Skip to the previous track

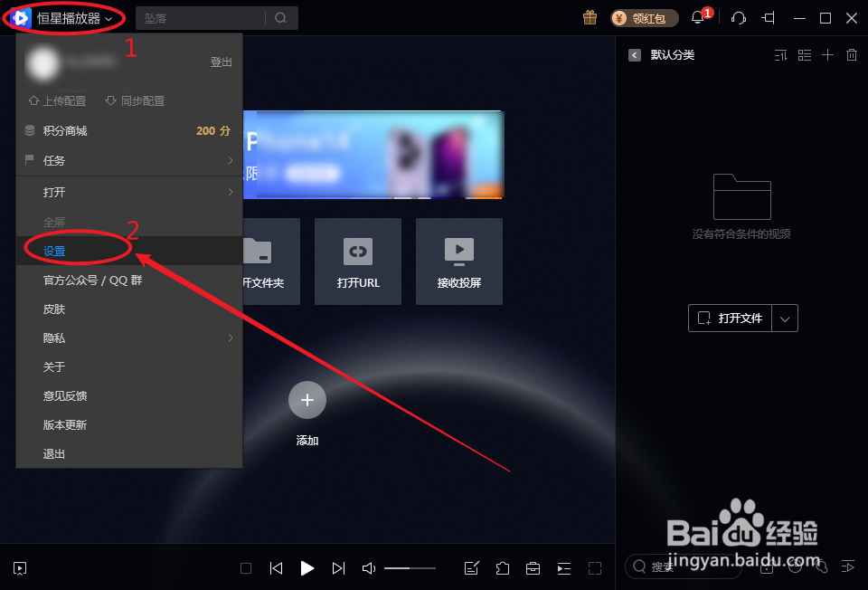[x=277, y=568]
